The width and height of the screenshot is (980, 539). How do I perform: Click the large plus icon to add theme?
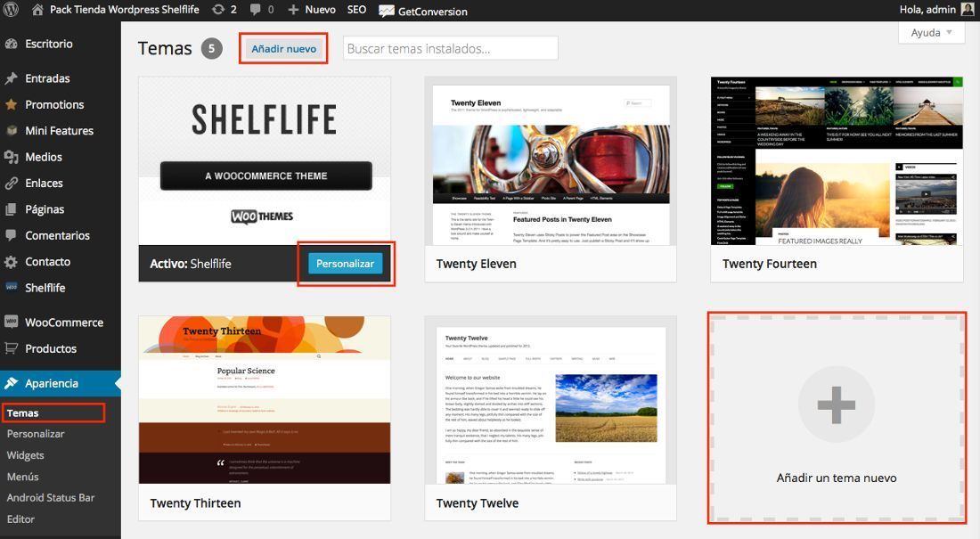coord(837,404)
